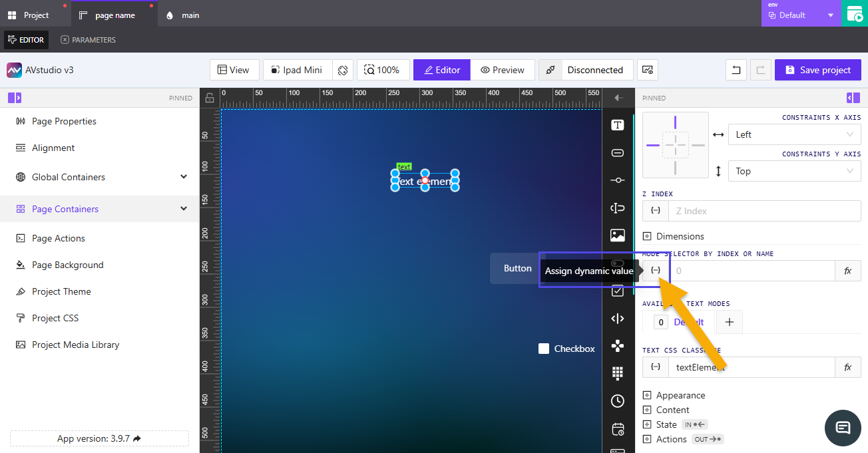Toggle the canvas lock icon by ruler

click(210, 98)
